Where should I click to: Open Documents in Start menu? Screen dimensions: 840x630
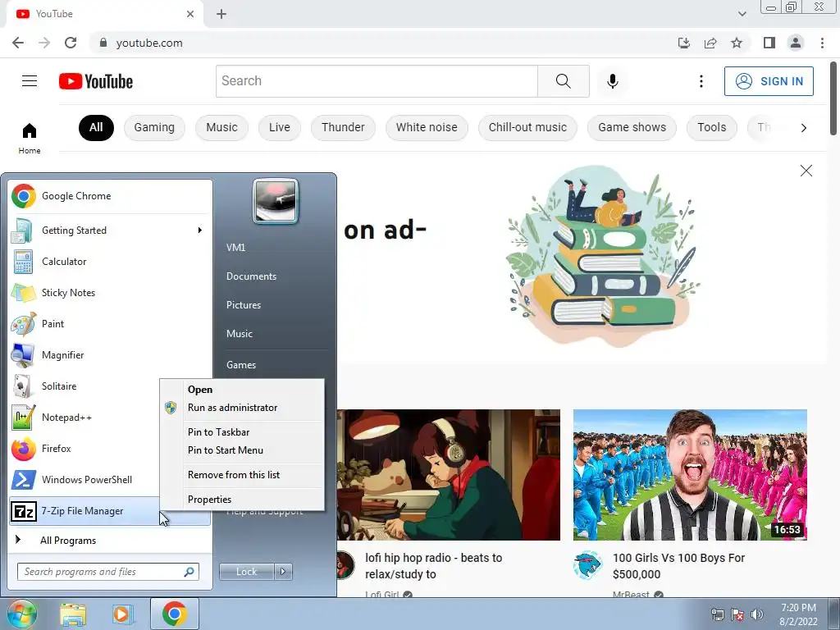coord(251,276)
